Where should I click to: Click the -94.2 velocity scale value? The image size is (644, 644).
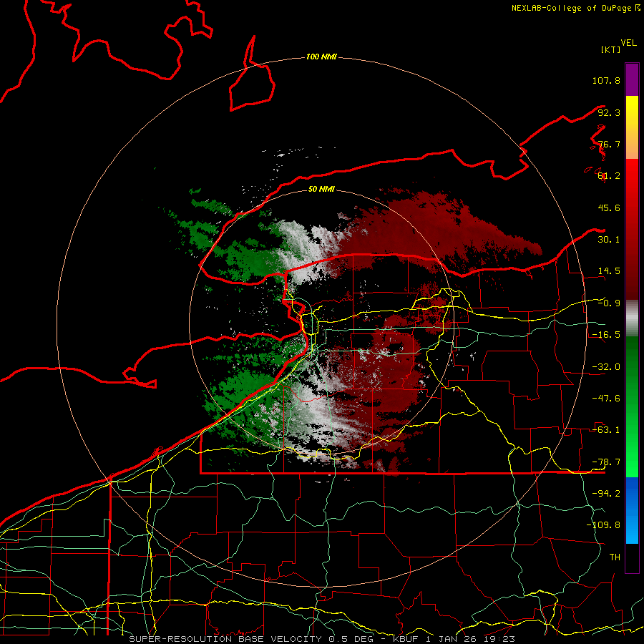[606, 494]
